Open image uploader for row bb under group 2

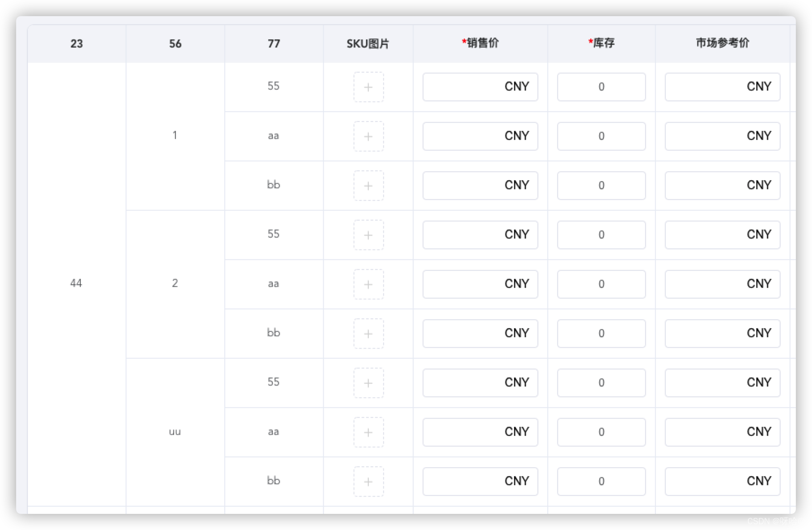368,333
